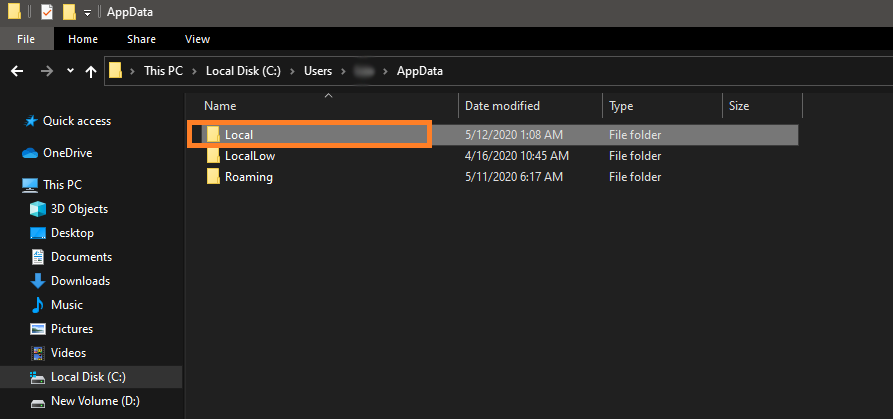
Task: Click the Properties checkmark icon in title bar
Action: point(47,11)
